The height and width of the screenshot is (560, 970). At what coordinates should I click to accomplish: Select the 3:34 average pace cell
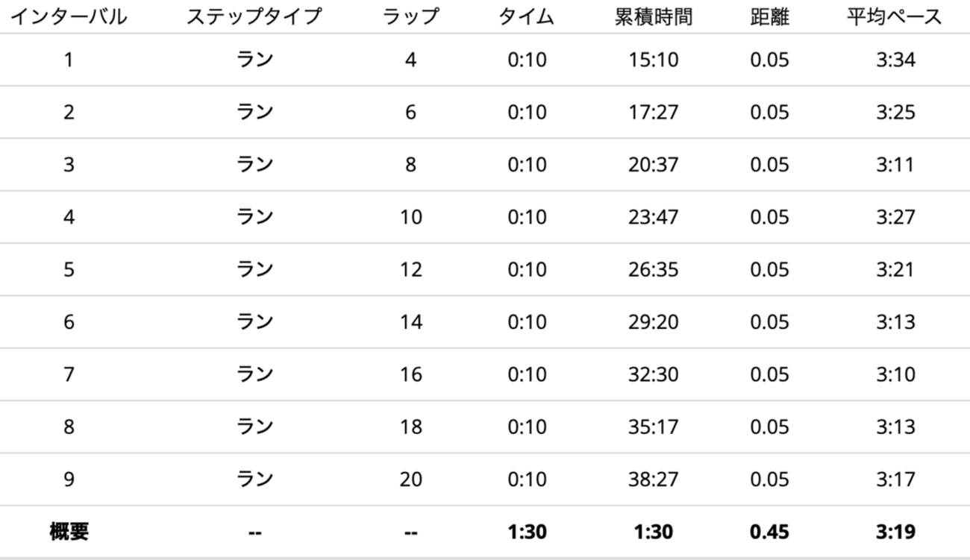click(895, 60)
